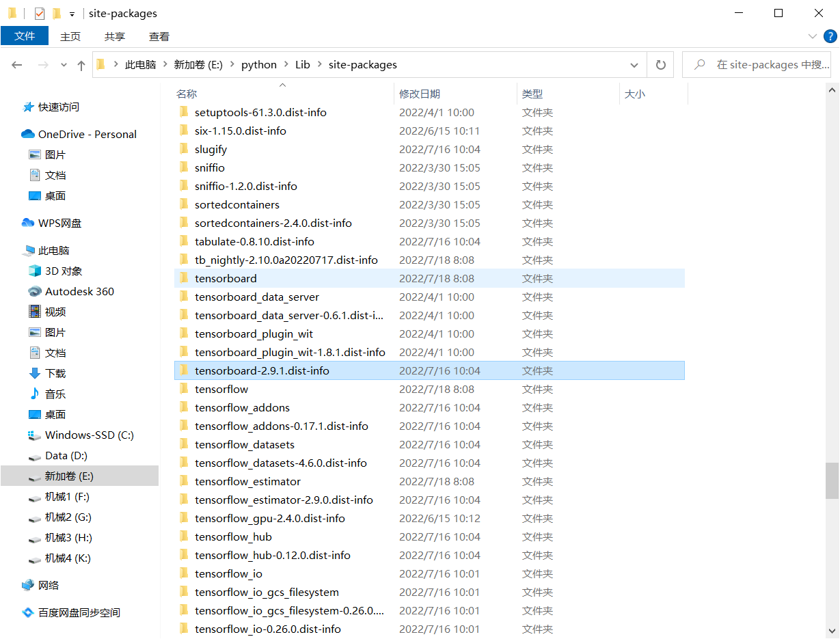The width and height of the screenshot is (840, 639).
Task: Open the address bar history dropdown
Action: point(634,65)
